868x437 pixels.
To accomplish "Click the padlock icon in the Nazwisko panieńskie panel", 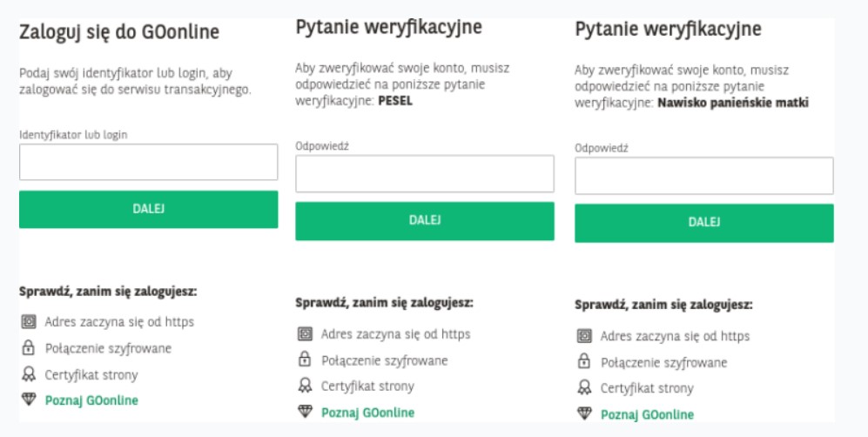I will (x=584, y=362).
